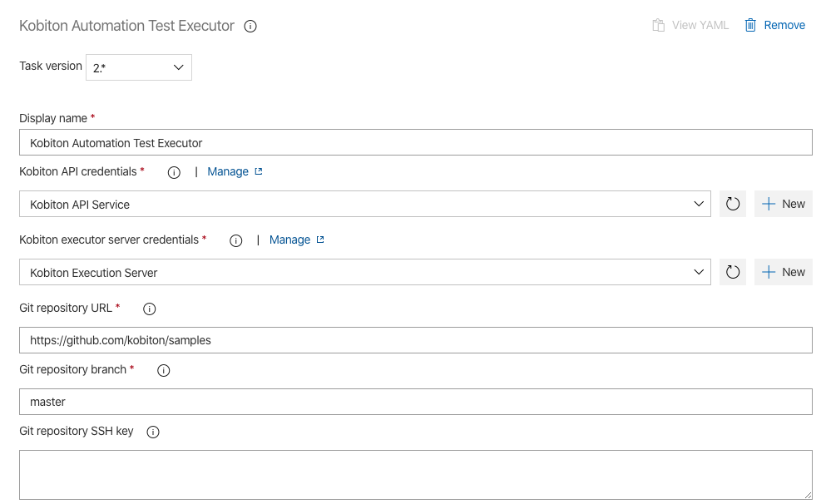826x504 pixels.
Task: Click the Git repository URL info icon
Action: point(150,309)
